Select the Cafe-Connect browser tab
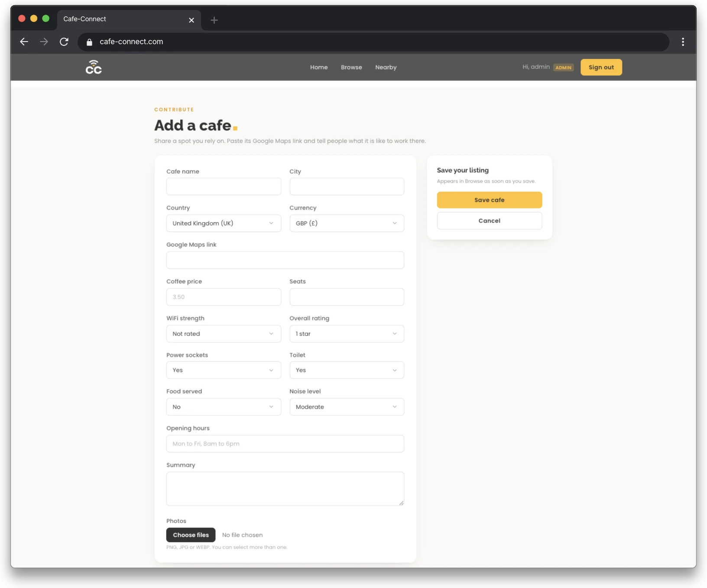 pos(129,19)
